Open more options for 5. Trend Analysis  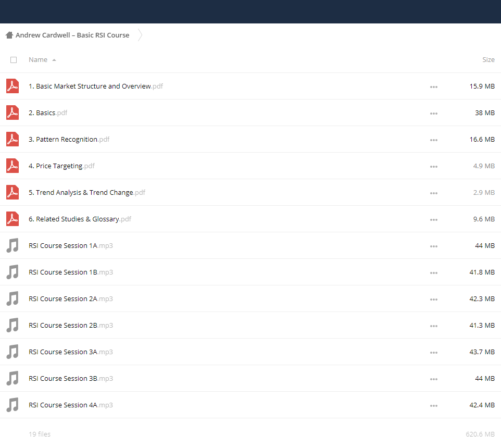[x=434, y=193]
